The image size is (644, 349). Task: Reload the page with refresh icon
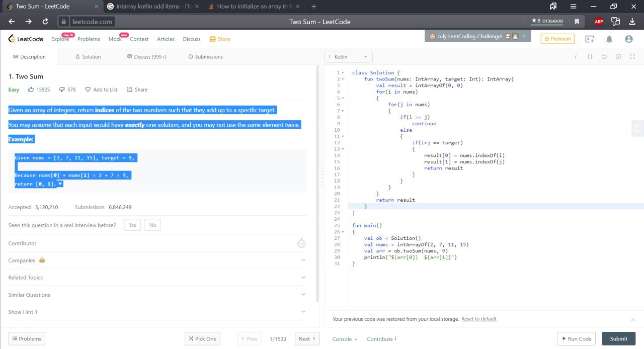tap(45, 22)
